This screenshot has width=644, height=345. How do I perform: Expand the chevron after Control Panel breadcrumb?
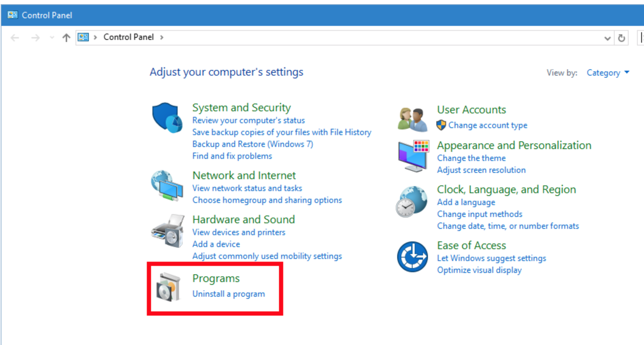pos(162,37)
